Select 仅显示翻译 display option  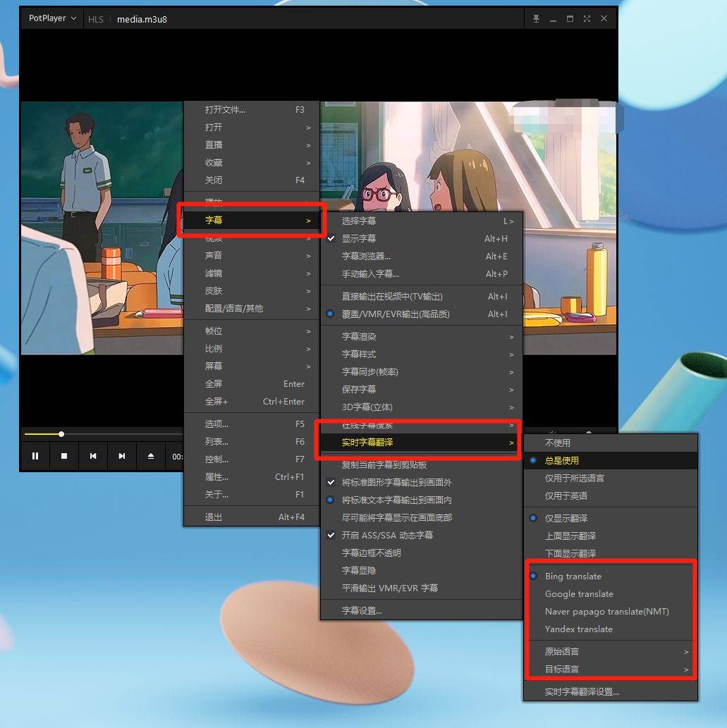click(611, 518)
